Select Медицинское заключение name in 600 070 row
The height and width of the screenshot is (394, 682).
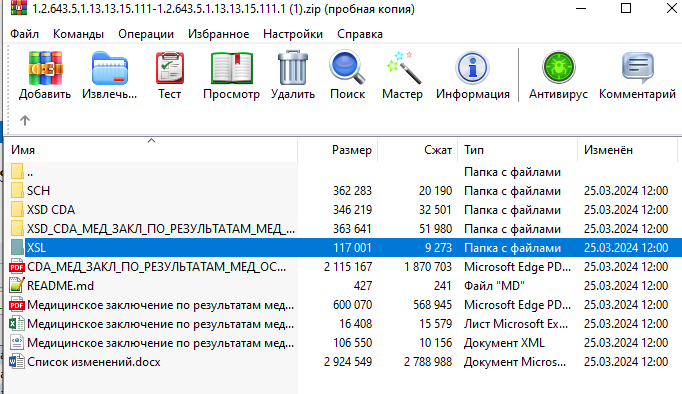(160, 305)
